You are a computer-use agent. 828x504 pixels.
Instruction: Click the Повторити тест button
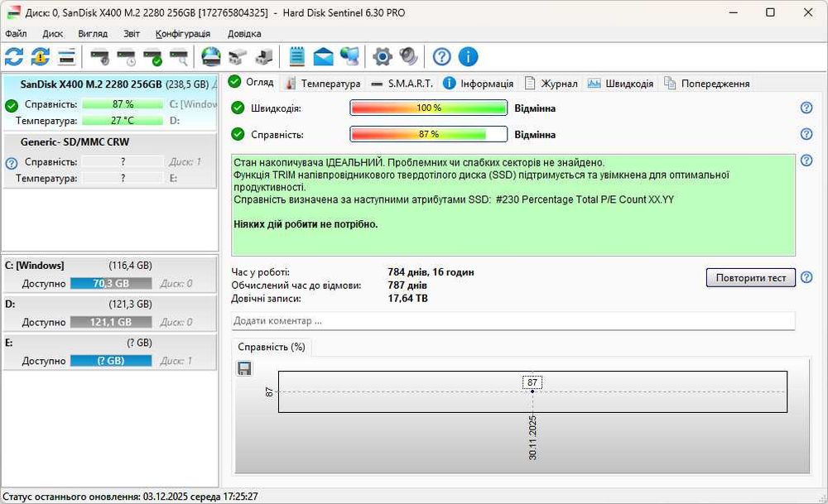(750, 277)
